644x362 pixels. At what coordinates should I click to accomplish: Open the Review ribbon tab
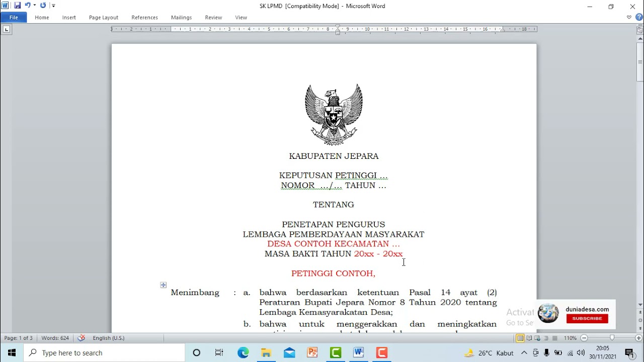coord(213,17)
